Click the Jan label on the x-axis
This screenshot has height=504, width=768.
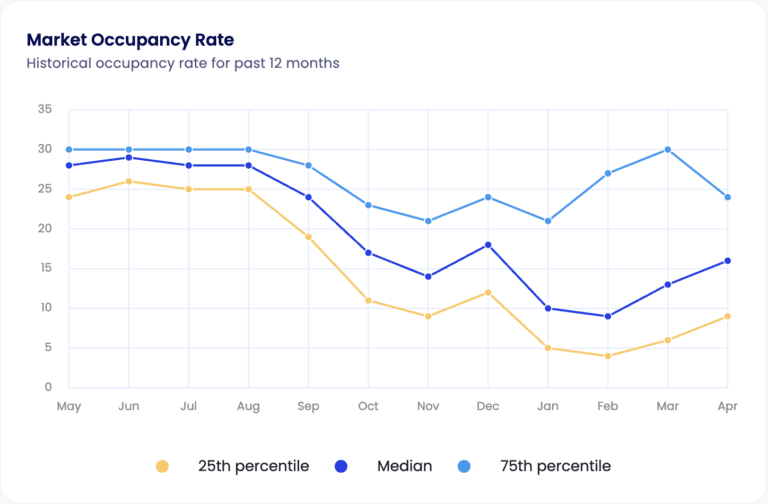tap(548, 407)
